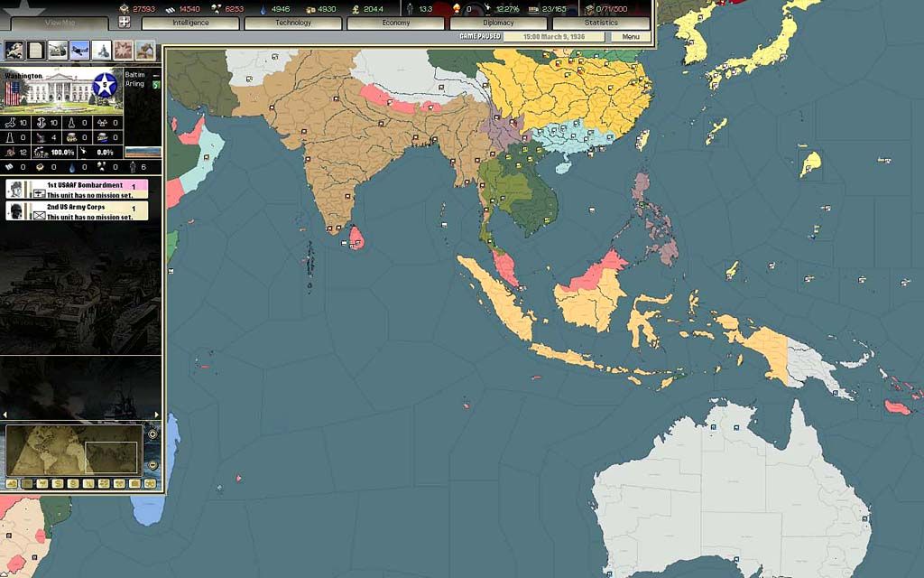The height and width of the screenshot is (578, 924).
Task: Click the left arrow above the minimap
Action: 5,415
